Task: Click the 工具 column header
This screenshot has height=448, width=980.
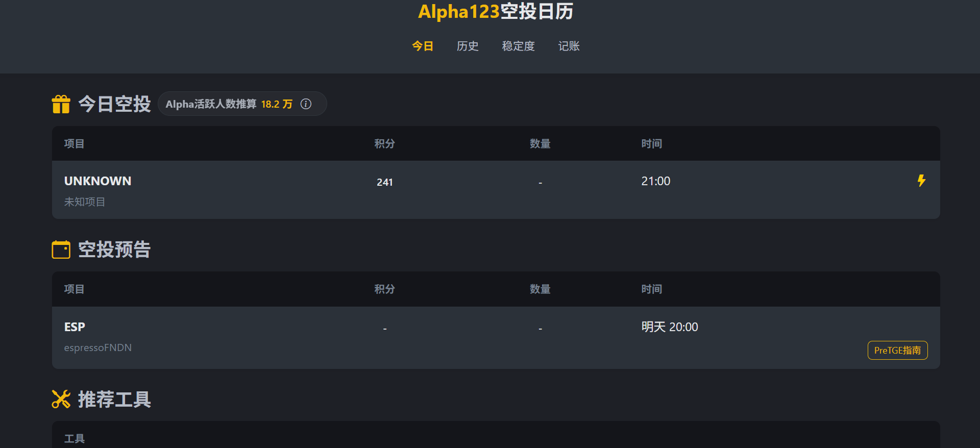Action: pos(75,438)
